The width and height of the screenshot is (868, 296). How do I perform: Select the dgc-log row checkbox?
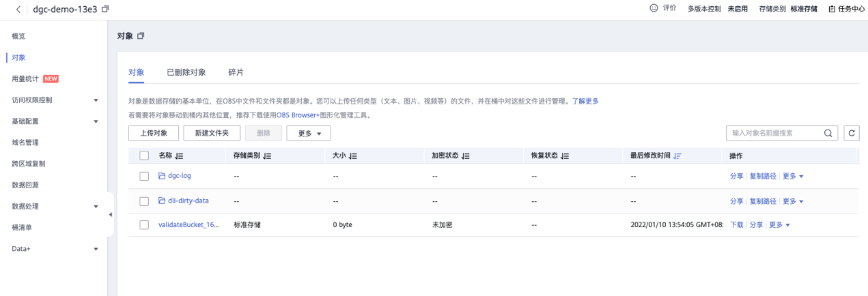(144, 176)
